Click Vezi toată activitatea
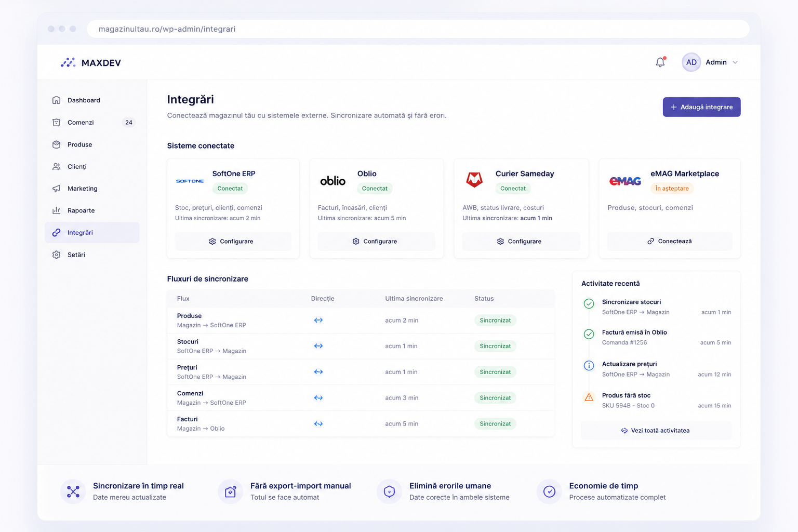The height and width of the screenshot is (532, 798). 657,431
